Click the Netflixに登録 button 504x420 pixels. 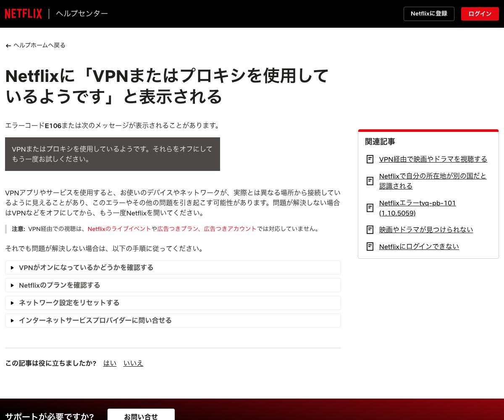[x=429, y=13]
